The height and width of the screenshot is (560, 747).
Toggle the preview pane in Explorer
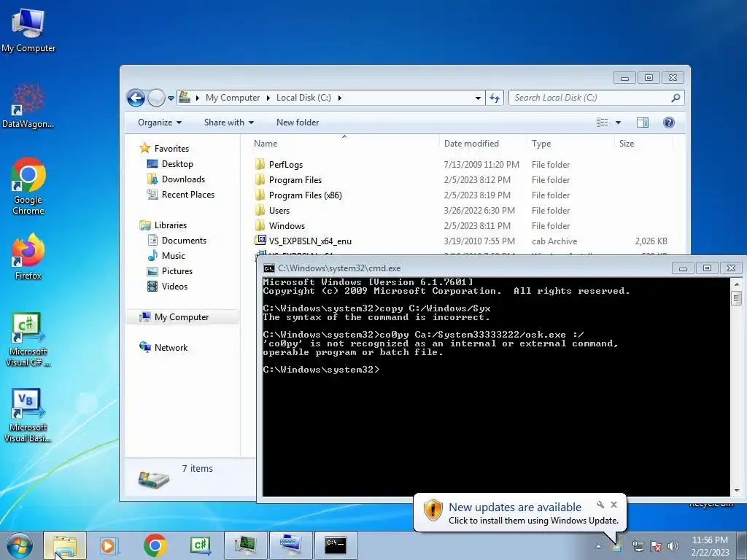(x=642, y=122)
